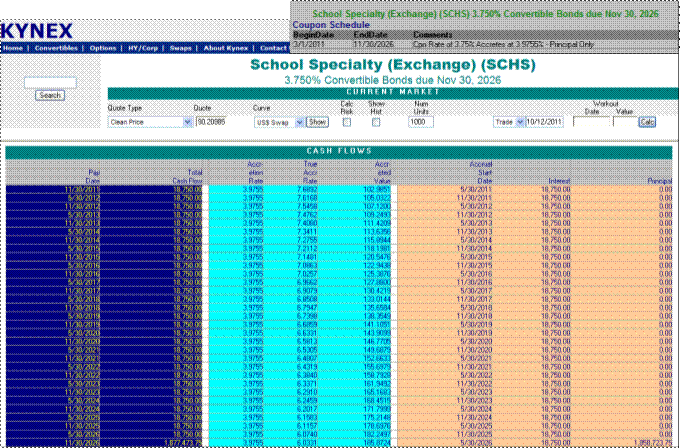Viewport: 680px width, 448px height.
Task: Enable the Calc Risk checkbox
Action: click(347, 122)
